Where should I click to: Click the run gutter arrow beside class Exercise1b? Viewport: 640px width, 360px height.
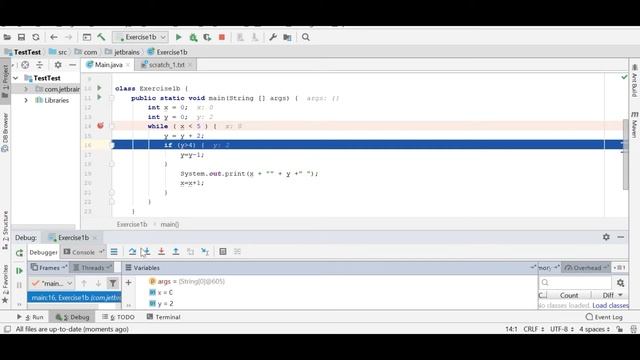pyautogui.click(x=99, y=88)
